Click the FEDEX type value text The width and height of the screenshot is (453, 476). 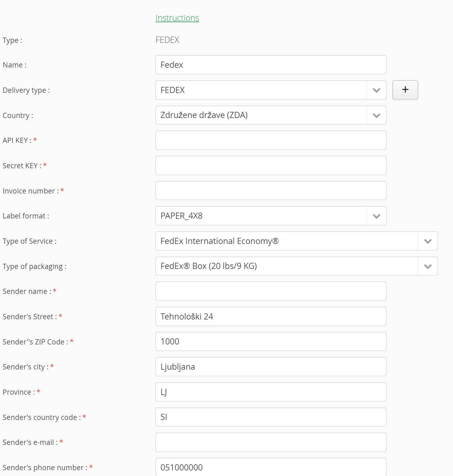pos(167,40)
